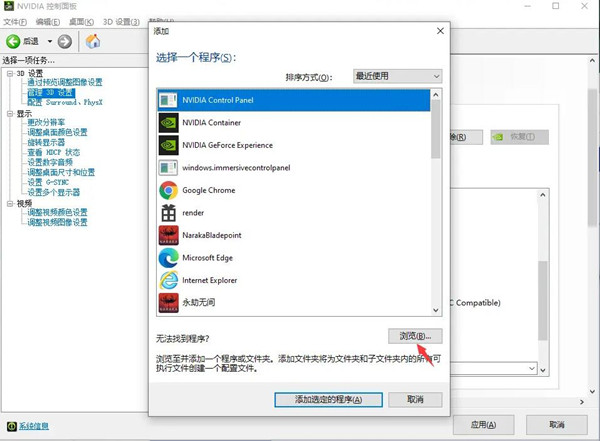Collapse the 视频 tree node
600x441 pixels.
[x=10, y=204]
